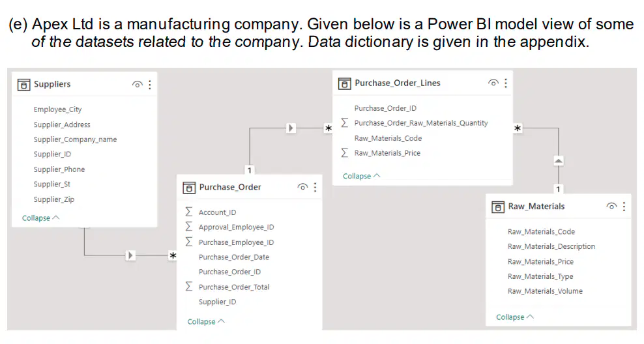Toggle visibility eye of Purchase_Order_Lines table
This screenshot has width=644, height=344.
point(493,83)
